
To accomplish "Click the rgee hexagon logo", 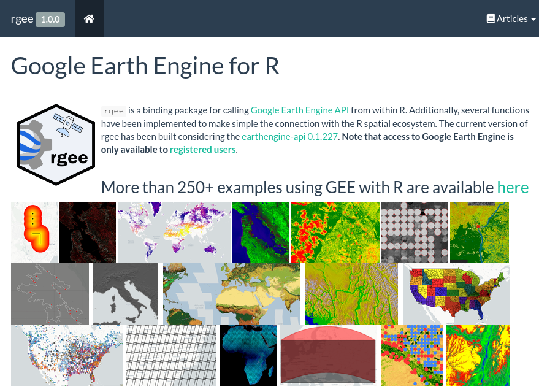I will pyautogui.click(x=56, y=145).
